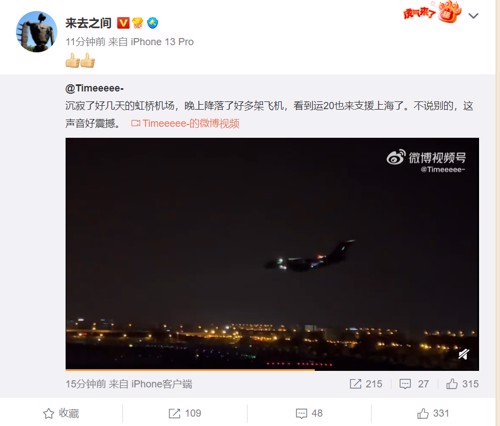Open the @Timeeeee- original author link
This screenshot has height=426, width=500.
click(x=95, y=88)
